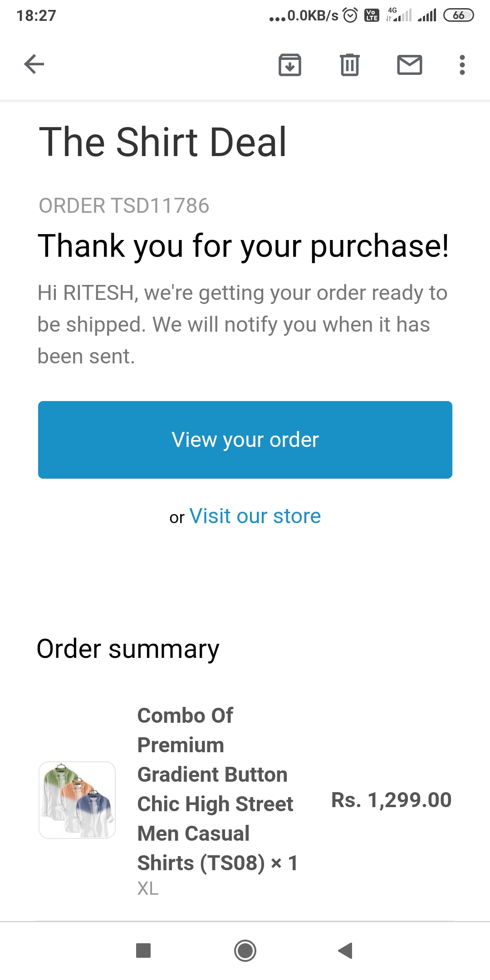This screenshot has height=980, width=490.
Task: Open the Visit our store link
Action: (255, 516)
